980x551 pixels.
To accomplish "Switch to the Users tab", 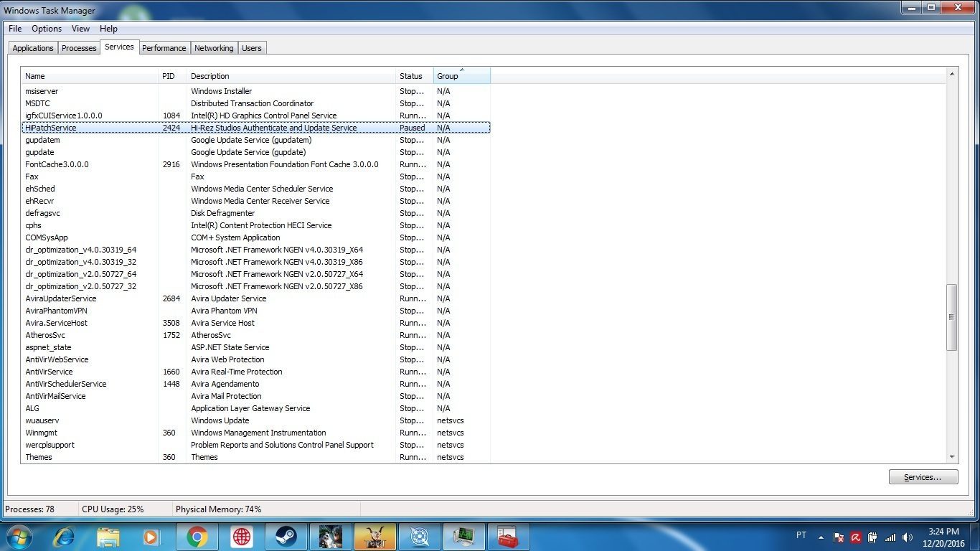I will tap(252, 48).
